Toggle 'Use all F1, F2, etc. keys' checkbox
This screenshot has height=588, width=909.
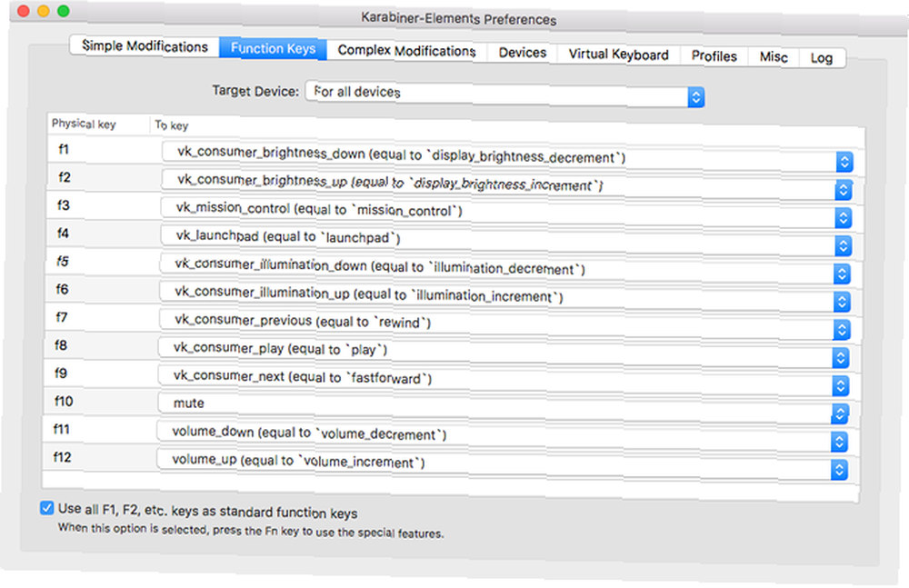pyautogui.click(x=47, y=508)
